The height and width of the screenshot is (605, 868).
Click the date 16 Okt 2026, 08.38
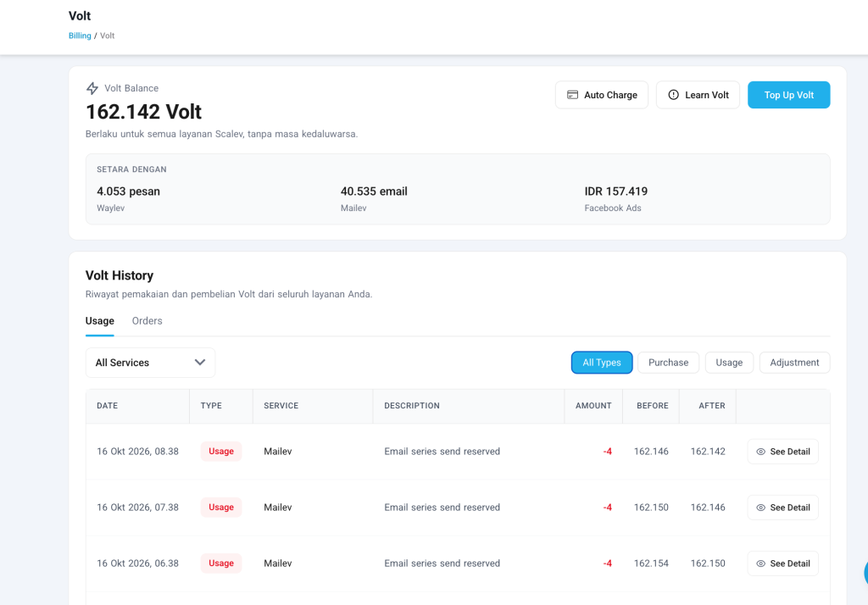(138, 452)
